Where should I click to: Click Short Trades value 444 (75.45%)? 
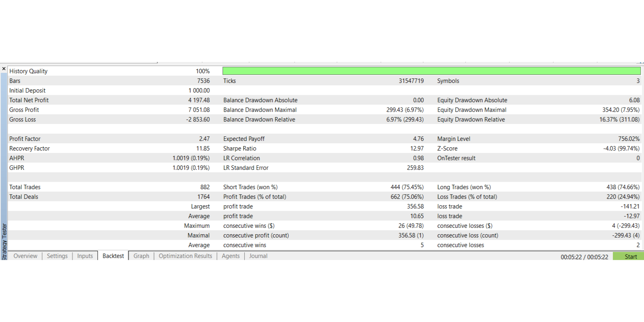click(x=407, y=187)
